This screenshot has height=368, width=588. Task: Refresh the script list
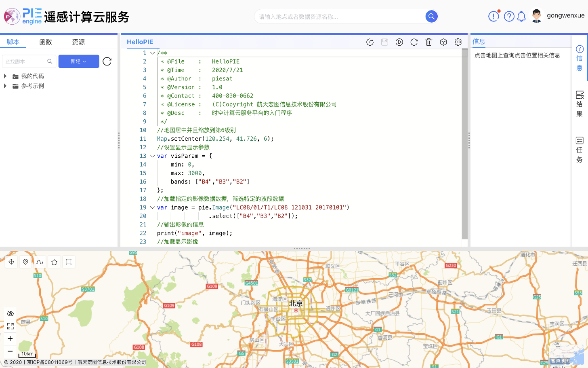point(107,61)
